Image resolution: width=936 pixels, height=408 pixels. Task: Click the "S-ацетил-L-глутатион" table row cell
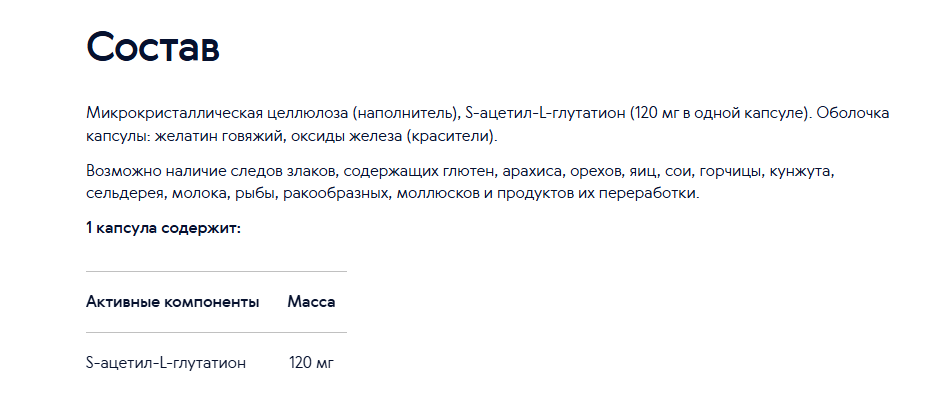pos(166,363)
